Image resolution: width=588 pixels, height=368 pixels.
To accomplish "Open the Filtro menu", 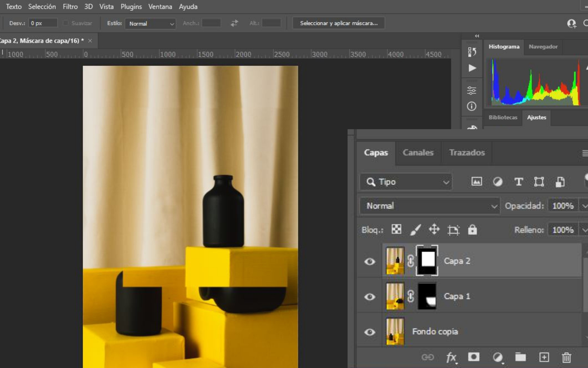I will point(70,6).
